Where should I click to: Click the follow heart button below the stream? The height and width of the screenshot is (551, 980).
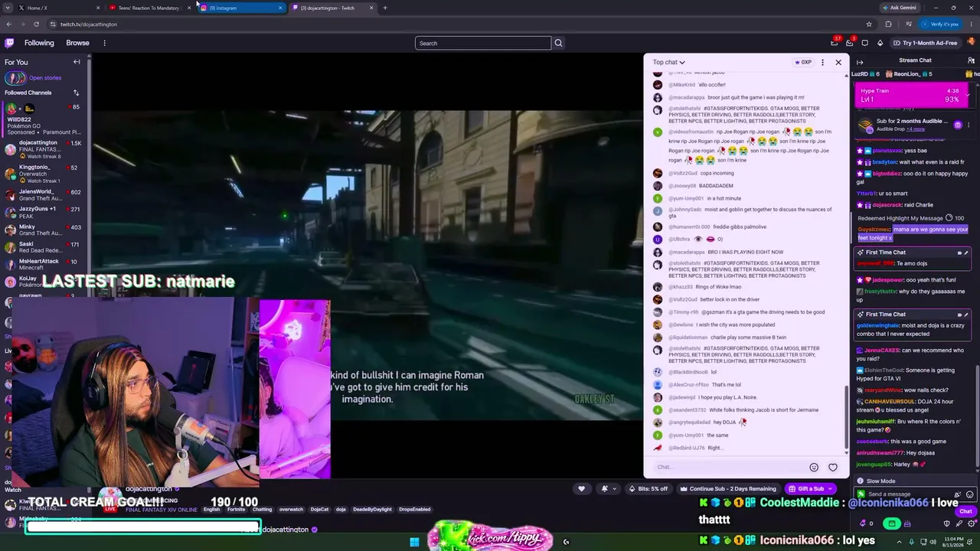pyautogui.click(x=581, y=488)
